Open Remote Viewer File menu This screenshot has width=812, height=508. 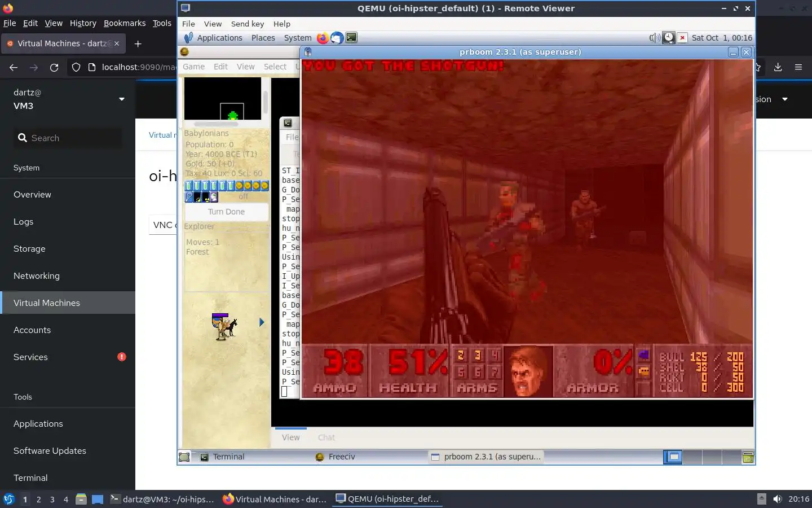click(x=188, y=24)
